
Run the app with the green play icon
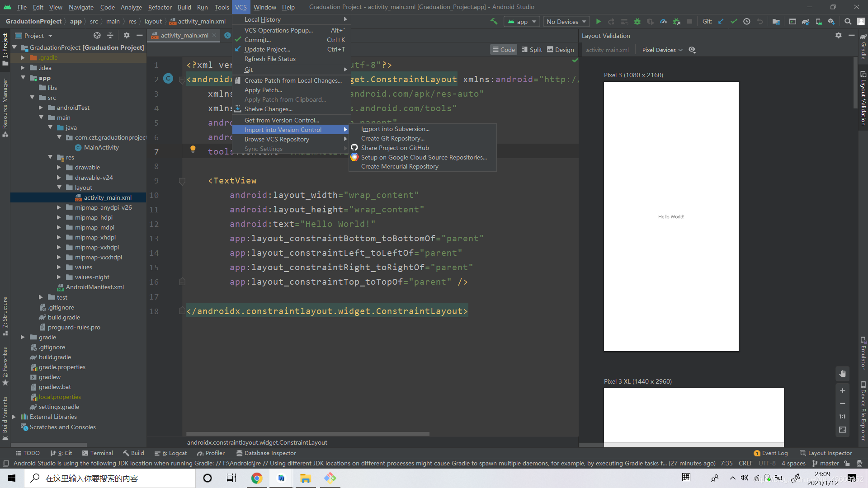click(599, 21)
